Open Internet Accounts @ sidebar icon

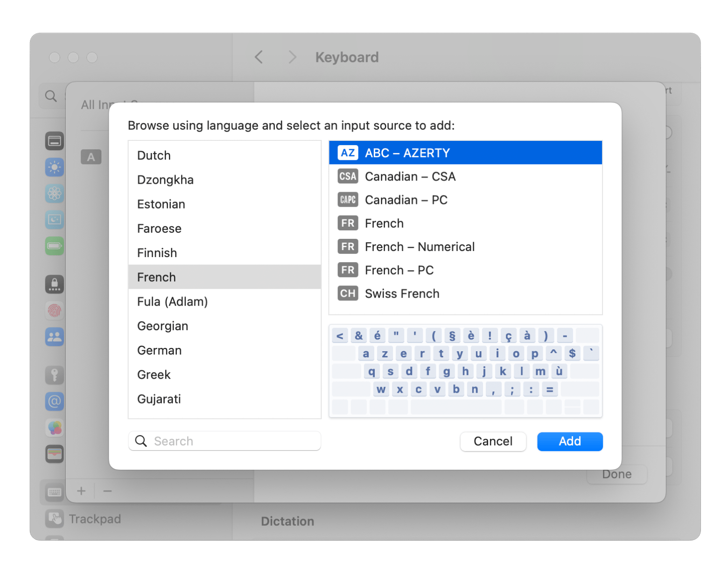tap(55, 401)
